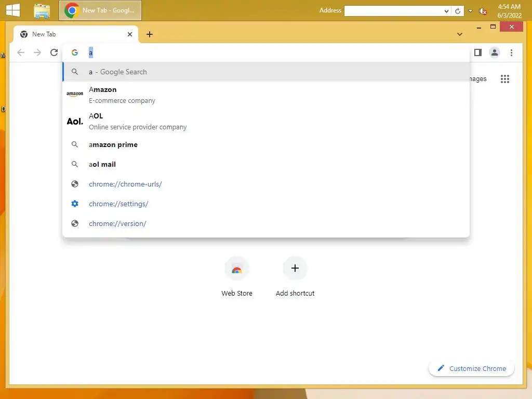This screenshot has height=399, width=532.
Task: Open the Windows Start menu
Action: (x=13, y=10)
